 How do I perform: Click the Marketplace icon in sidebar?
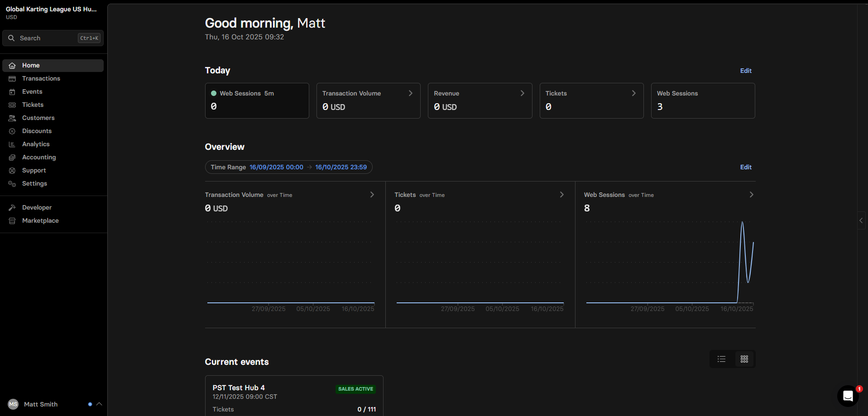click(12, 221)
